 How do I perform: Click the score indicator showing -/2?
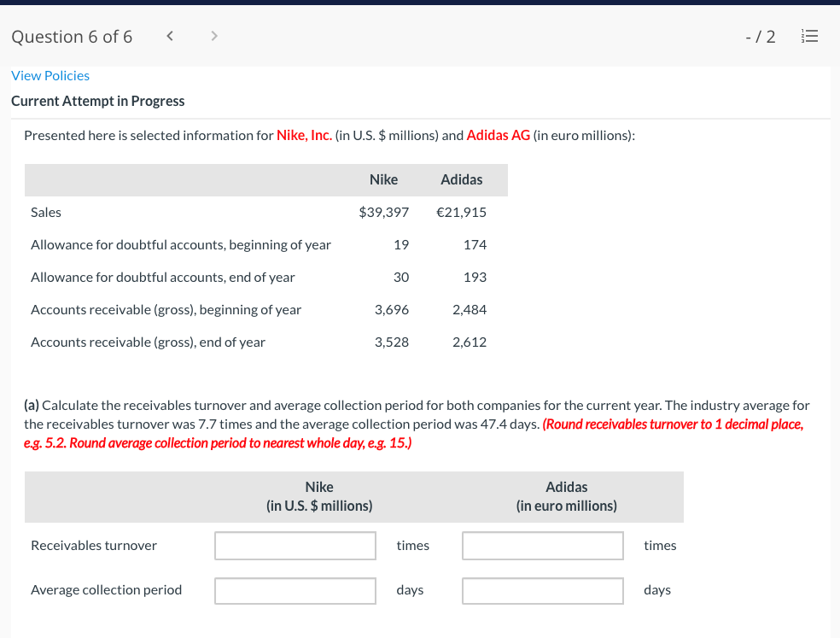tap(759, 36)
